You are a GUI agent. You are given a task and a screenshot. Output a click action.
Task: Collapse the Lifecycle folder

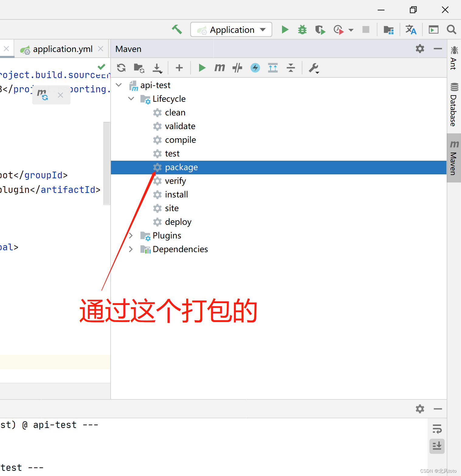[x=131, y=99]
